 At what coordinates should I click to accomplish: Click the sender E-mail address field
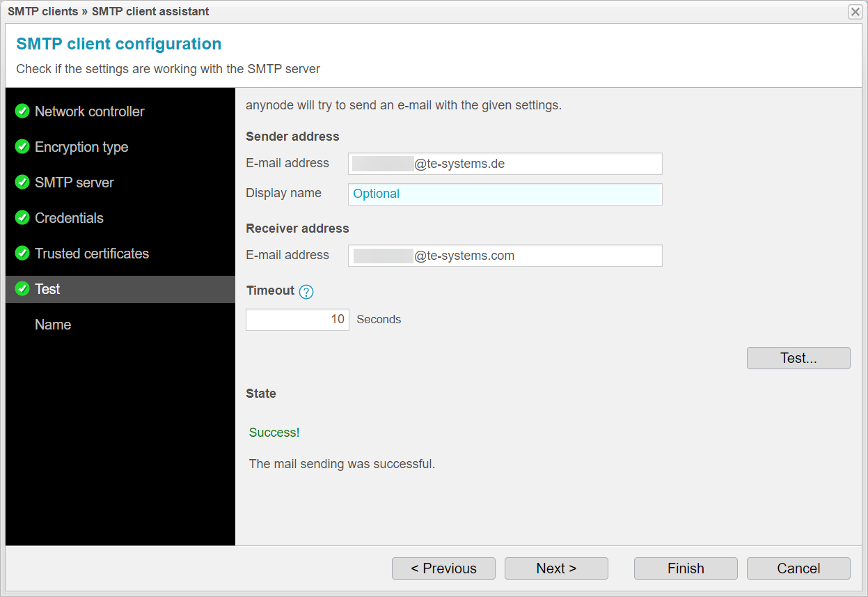(505, 164)
